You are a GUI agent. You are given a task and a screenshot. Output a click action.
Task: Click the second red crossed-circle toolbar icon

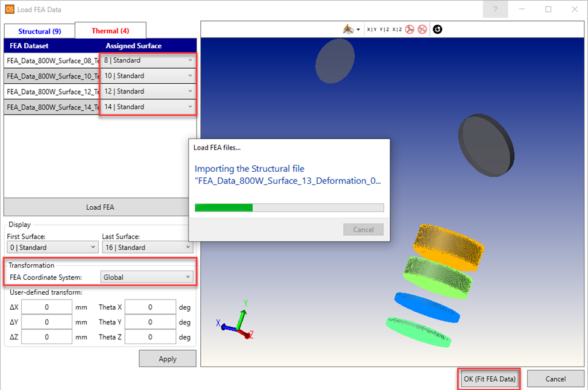click(422, 30)
